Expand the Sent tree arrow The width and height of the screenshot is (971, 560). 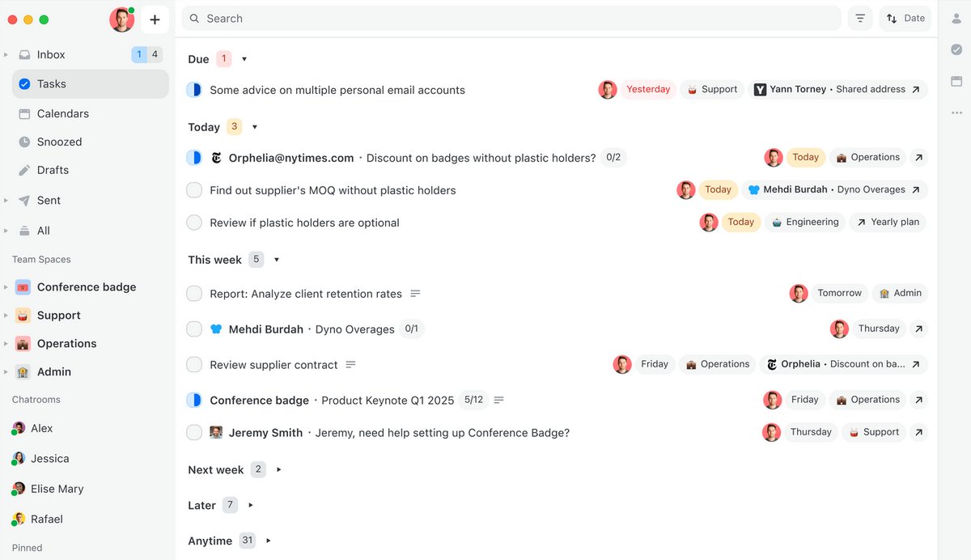(x=6, y=200)
